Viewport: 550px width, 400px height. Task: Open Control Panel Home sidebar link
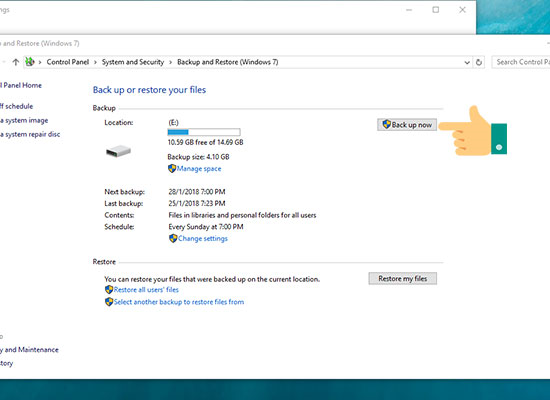tap(21, 85)
